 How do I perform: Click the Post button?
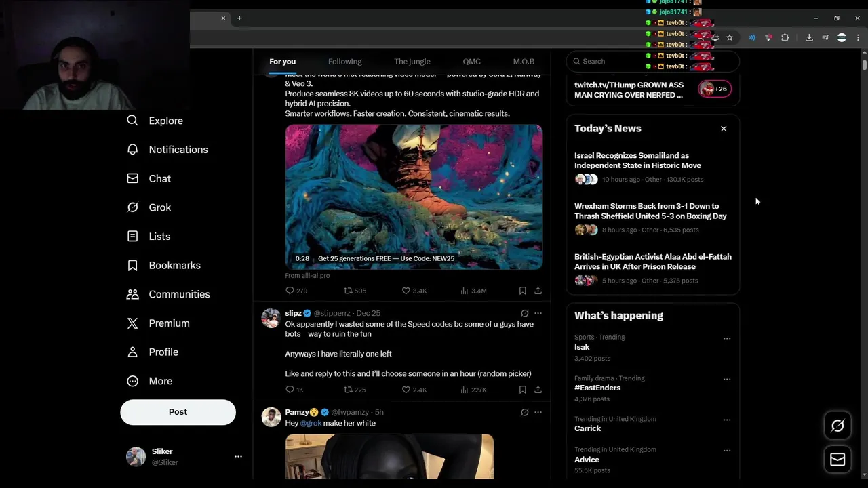click(178, 412)
